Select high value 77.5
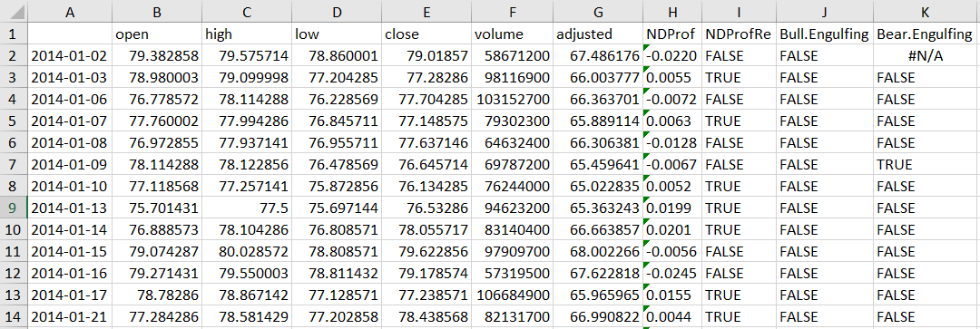 247,208
